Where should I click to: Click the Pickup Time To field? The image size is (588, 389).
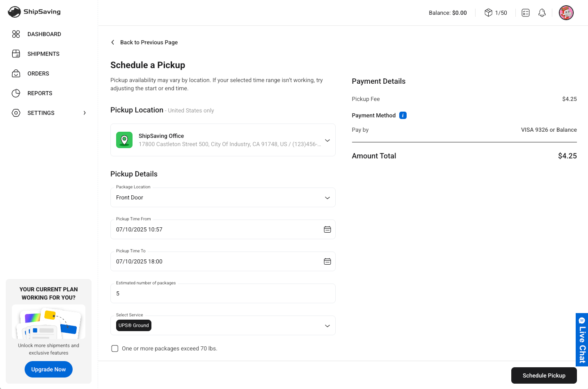tap(223, 261)
